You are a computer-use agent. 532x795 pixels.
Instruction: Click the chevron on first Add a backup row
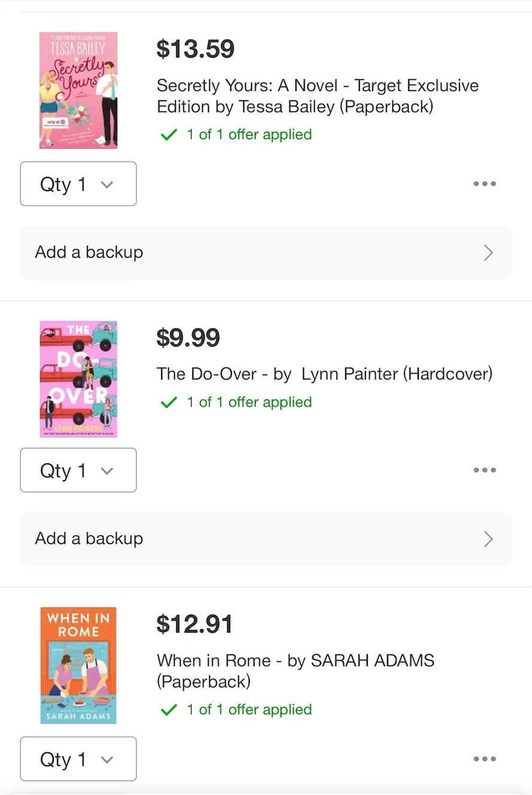point(488,253)
